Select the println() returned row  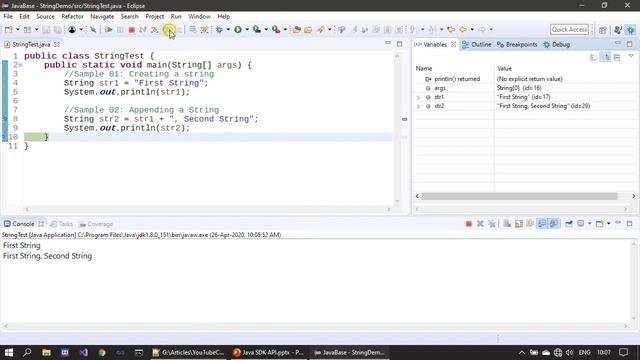(x=525, y=79)
